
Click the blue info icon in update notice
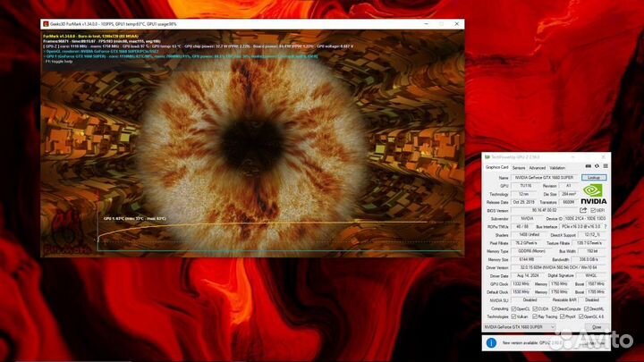[x=491, y=342]
